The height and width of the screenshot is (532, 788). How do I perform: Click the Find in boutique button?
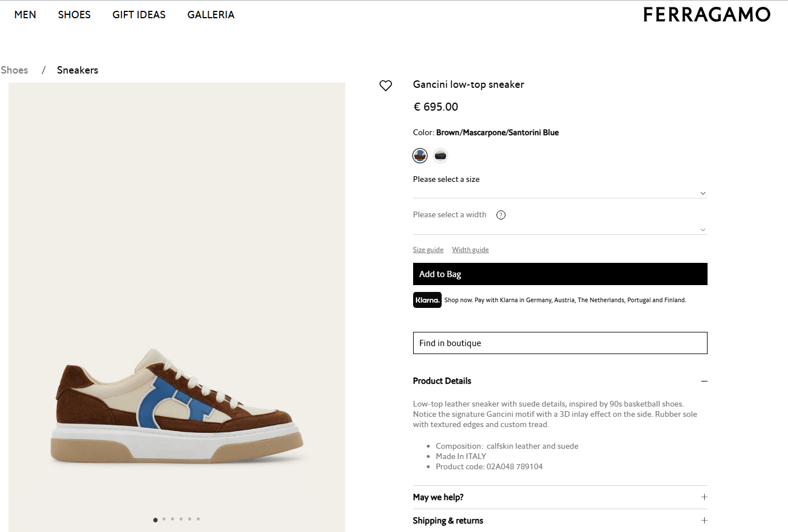coord(560,343)
